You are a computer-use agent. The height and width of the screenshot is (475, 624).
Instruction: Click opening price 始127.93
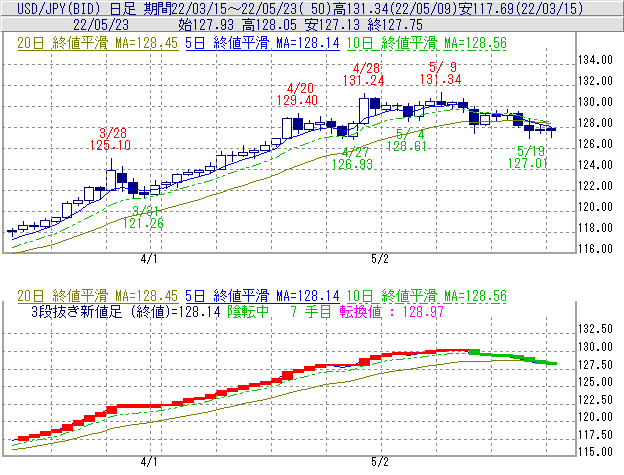point(206,25)
